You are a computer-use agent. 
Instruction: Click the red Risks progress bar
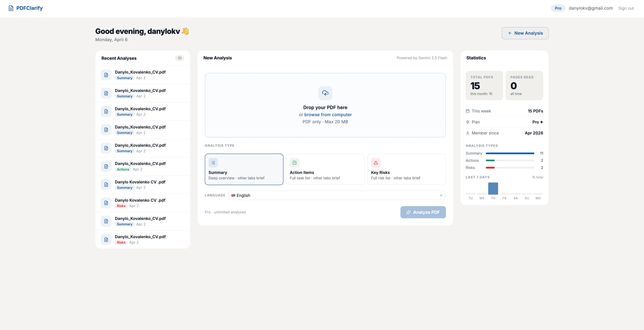(x=490, y=168)
